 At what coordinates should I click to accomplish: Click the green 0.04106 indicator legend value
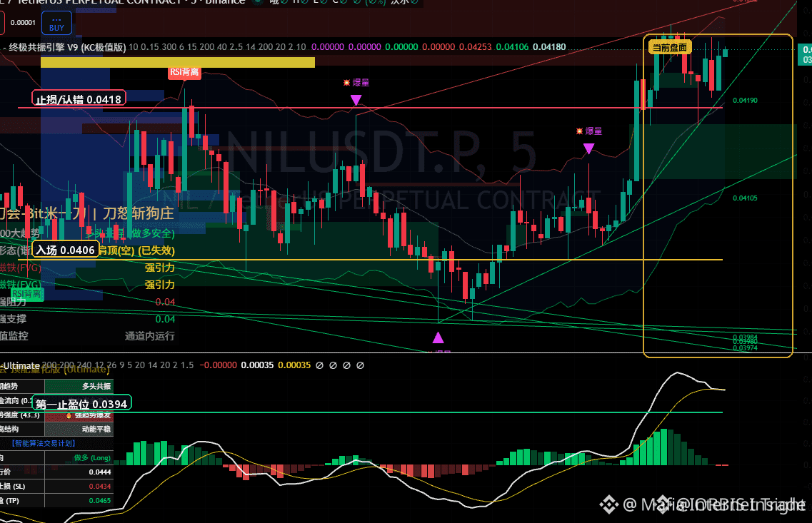[x=512, y=47]
